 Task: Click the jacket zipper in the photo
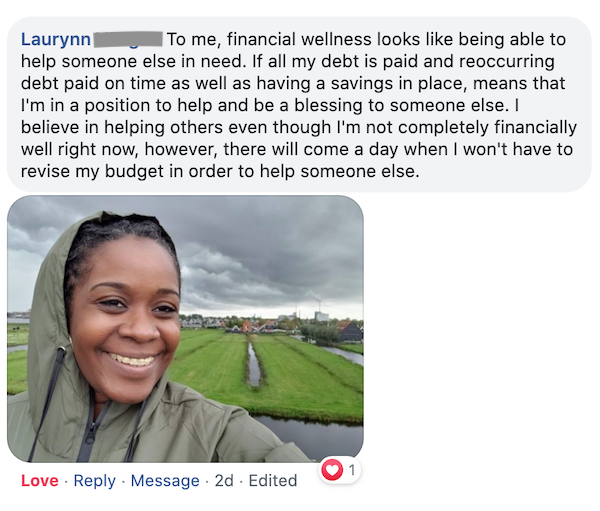coord(90,431)
